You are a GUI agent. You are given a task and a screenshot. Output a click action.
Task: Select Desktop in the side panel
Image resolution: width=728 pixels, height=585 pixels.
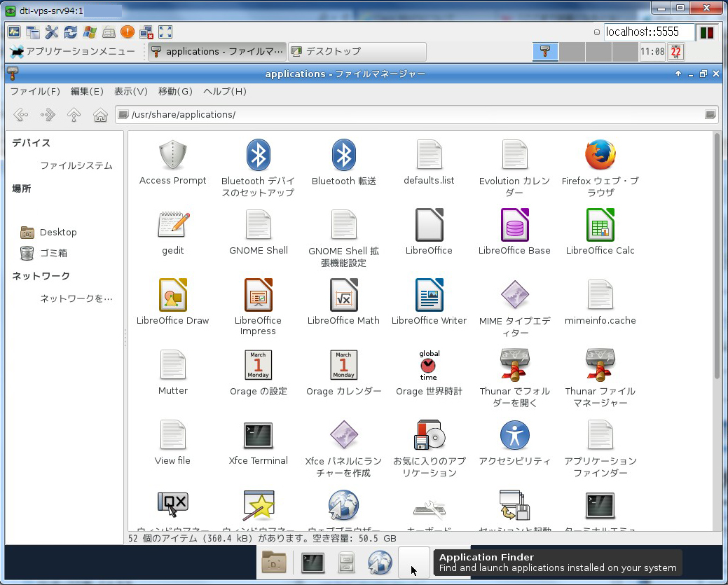point(58,233)
